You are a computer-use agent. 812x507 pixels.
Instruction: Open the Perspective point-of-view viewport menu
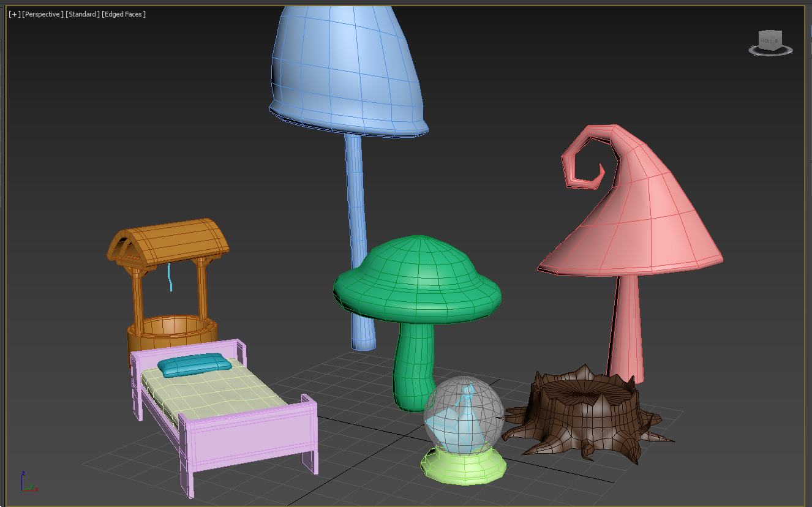click(x=42, y=14)
